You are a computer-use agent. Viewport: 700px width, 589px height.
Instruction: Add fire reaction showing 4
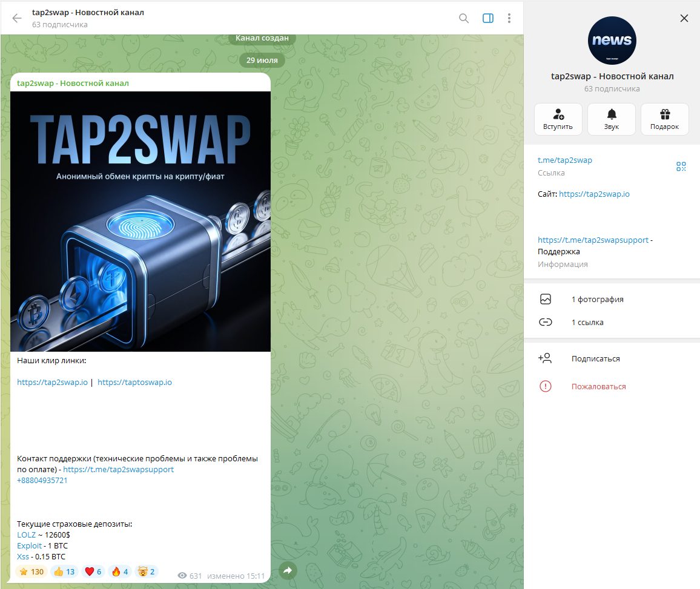tap(120, 571)
